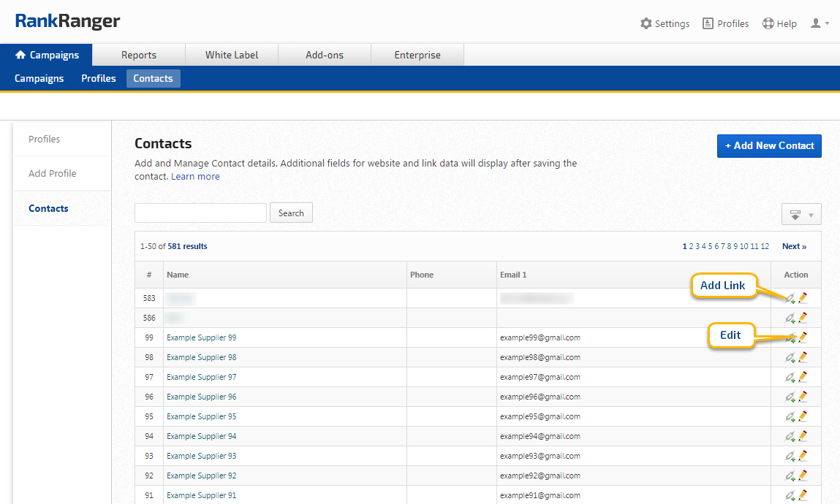Open the White Label tab

[232, 55]
